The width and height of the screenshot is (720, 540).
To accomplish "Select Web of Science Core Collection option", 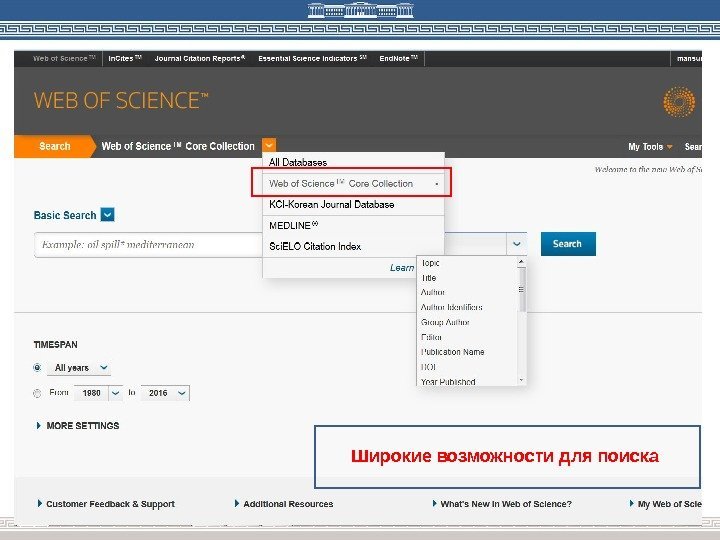I will 352,183.
